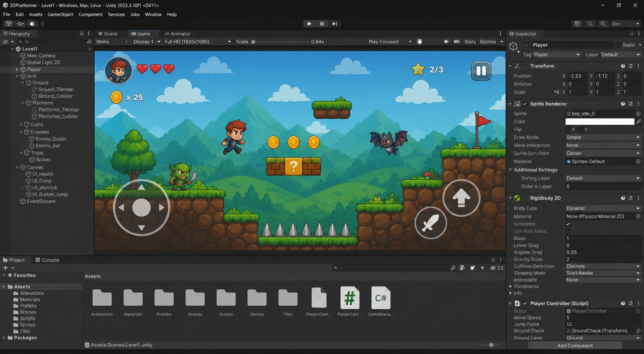Screen dimensions: 644x354
Task: Mute audio in the Game view
Action: tap(446, 41)
